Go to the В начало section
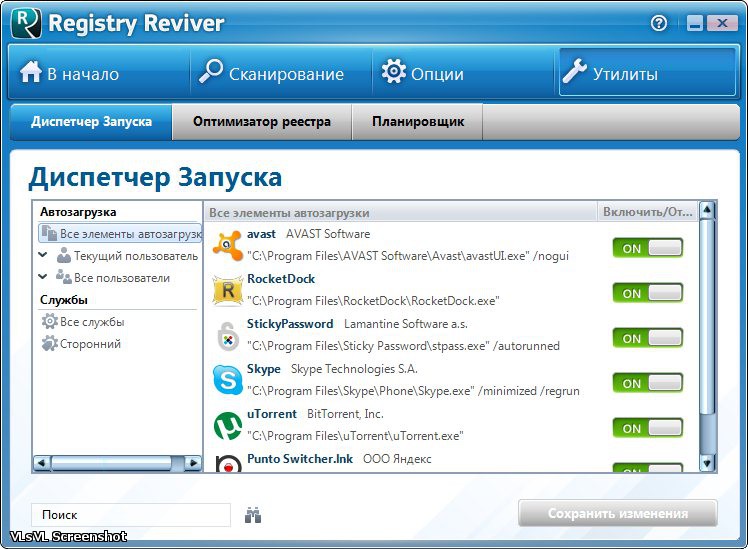Viewport: 748px width, 549px height. 99,73
